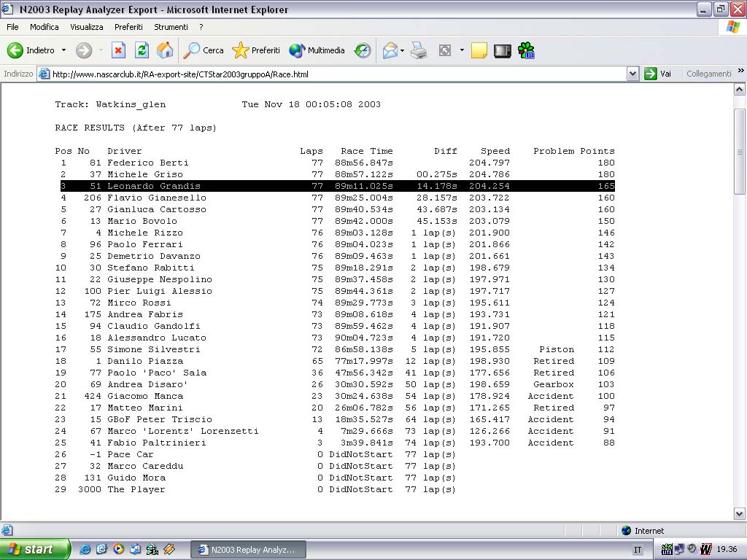Image resolution: width=747 pixels, height=560 pixels.
Task: Launch Internet Explorer from the quick launch
Action: coord(85,549)
